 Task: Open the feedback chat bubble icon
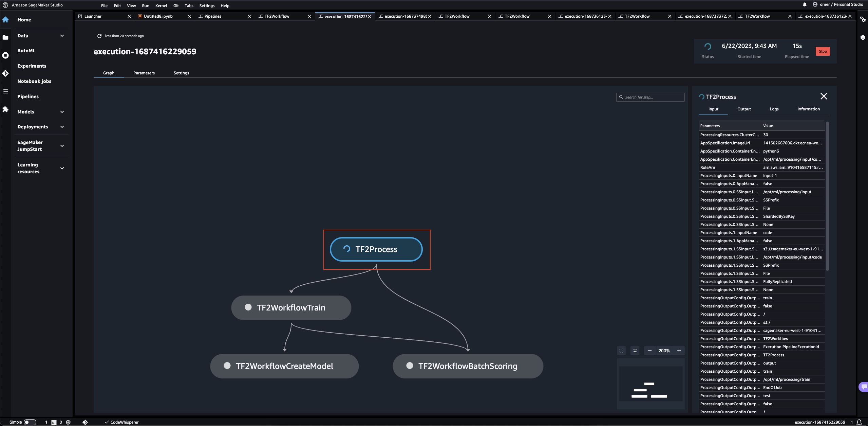[864, 387]
